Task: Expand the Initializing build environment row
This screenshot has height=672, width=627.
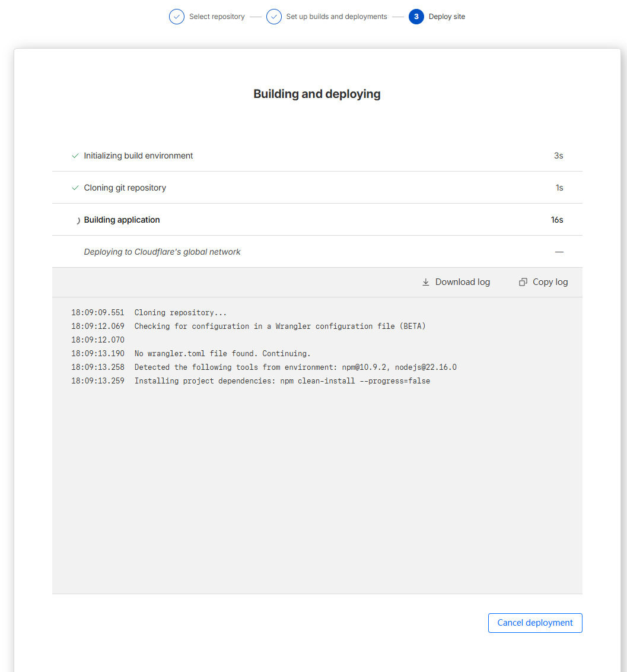Action: 317,156
